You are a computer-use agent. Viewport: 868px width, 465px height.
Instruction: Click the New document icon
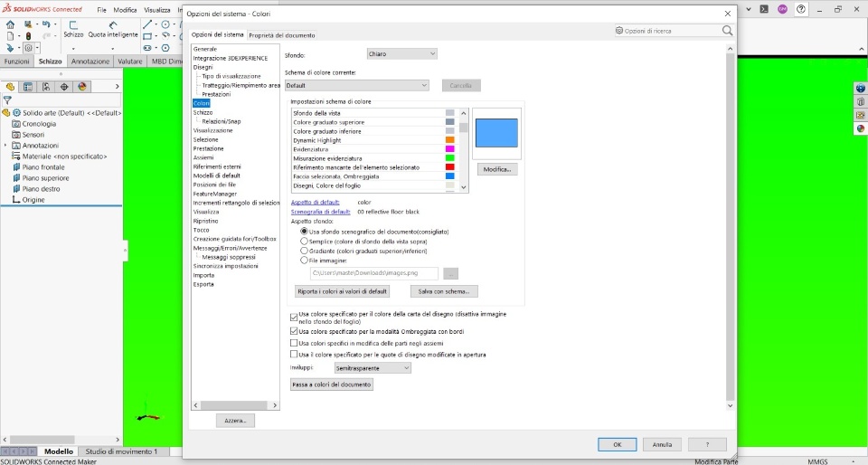tap(10, 36)
